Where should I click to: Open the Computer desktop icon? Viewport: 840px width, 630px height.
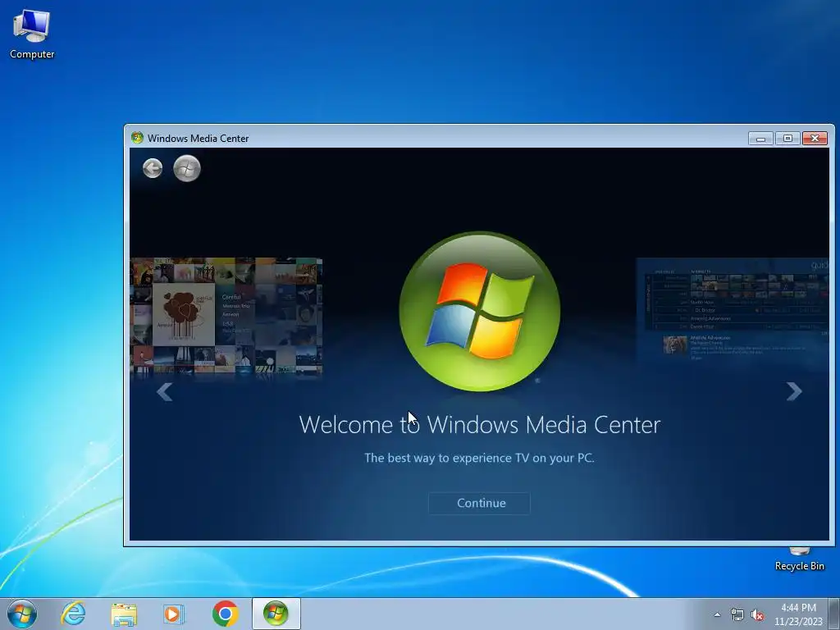32,34
